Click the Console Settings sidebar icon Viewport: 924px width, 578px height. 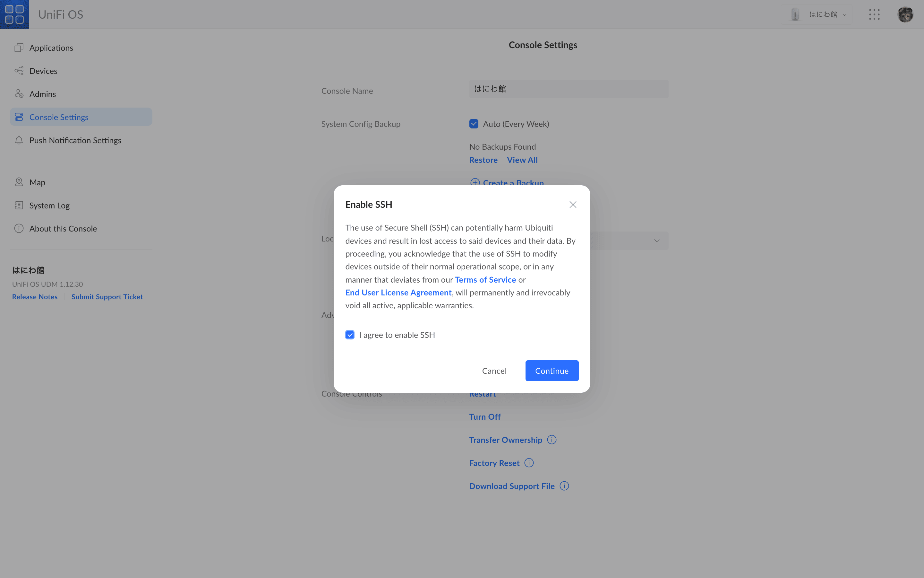click(x=19, y=117)
